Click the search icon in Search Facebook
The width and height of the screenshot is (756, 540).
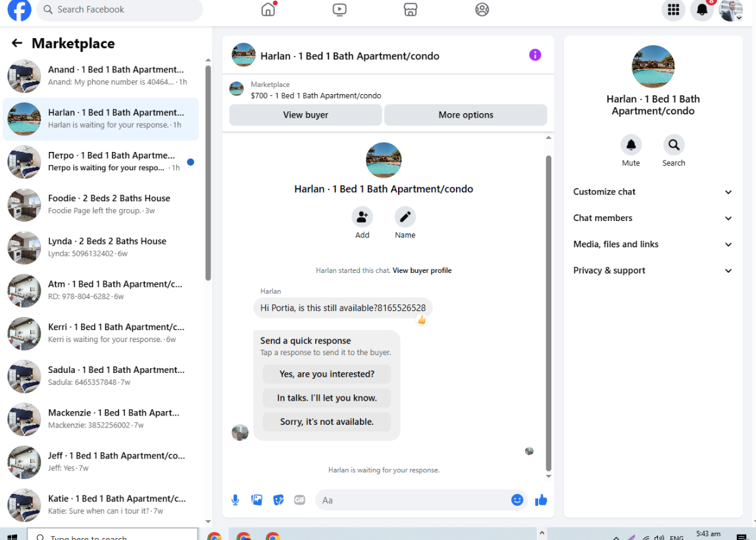tap(48, 9)
